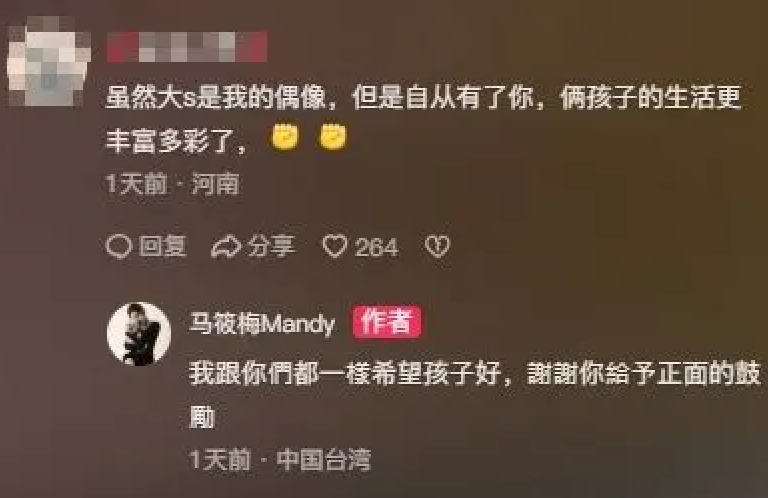Click the pink 作者 author badge
The height and width of the screenshot is (498, 768).
pos(386,322)
